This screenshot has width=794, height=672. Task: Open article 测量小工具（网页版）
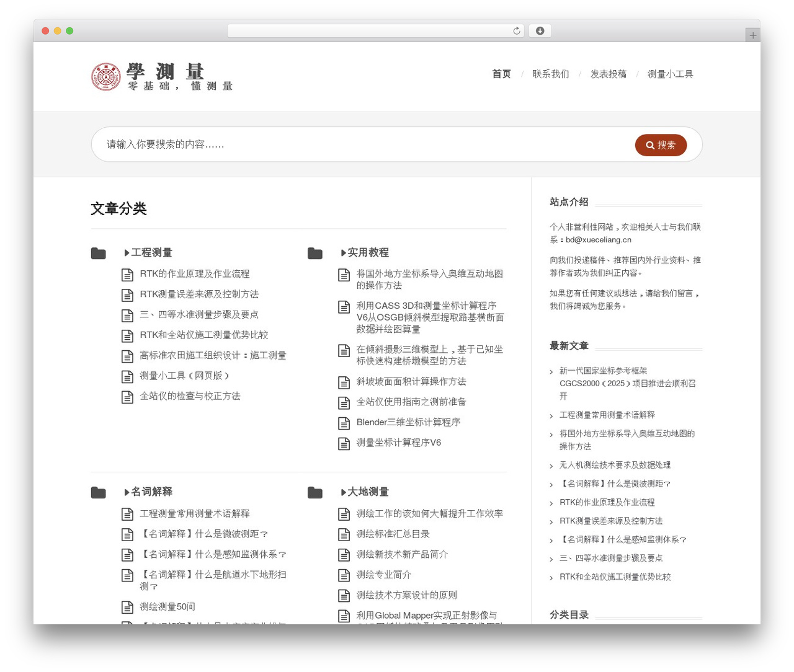click(x=185, y=376)
